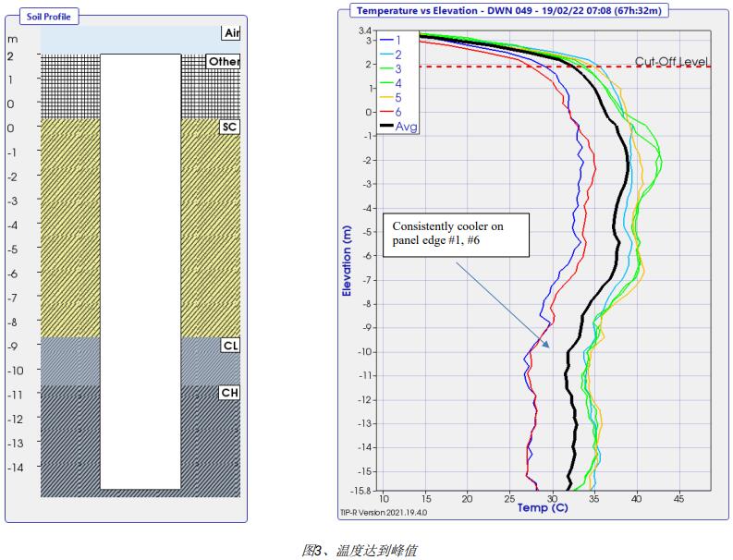Image resolution: width=733 pixels, height=560 pixels.
Task: Click the Elevation (m) axis label
Action: (x=347, y=261)
